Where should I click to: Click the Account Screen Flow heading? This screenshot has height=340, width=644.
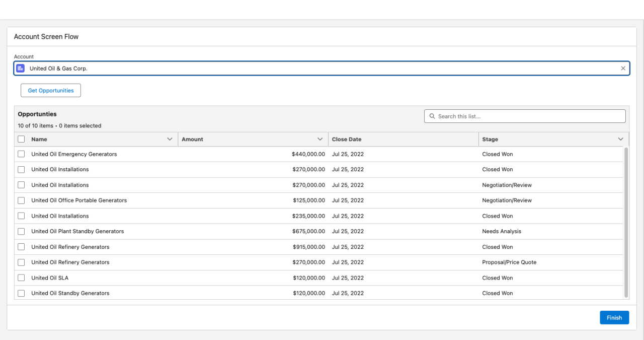pos(46,37)
